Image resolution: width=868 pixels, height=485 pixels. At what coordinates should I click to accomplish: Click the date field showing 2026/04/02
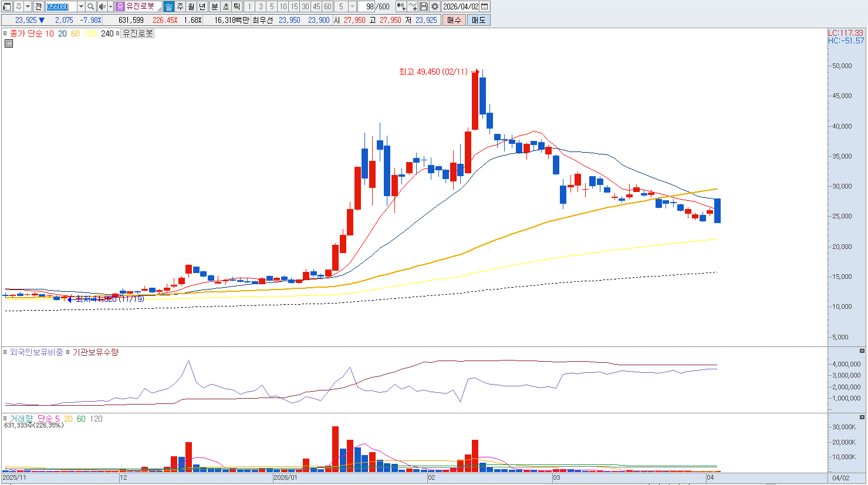pyautogui.click(x=461, y=6)
